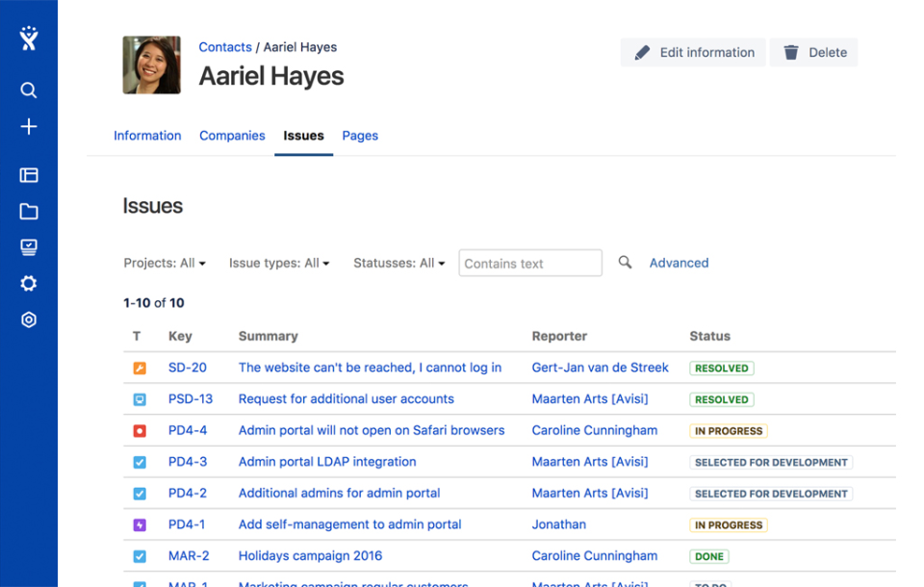Open settings via the gear icon

coord(29,283)
